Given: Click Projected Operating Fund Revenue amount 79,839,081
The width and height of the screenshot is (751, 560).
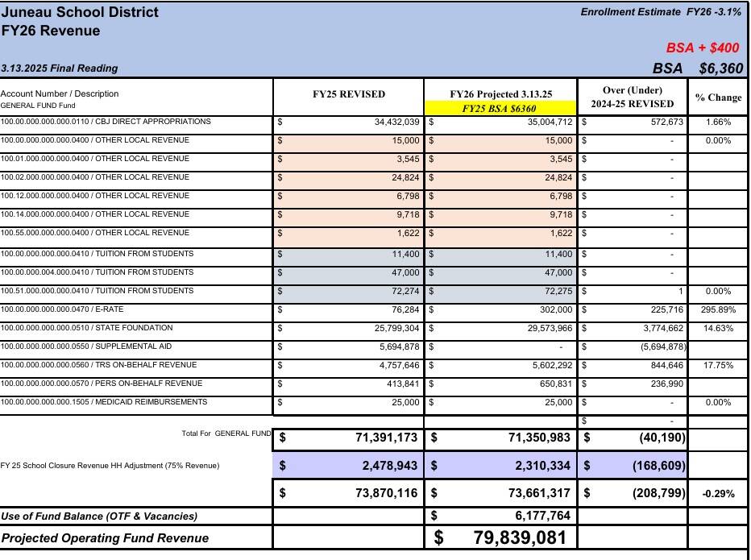Looking at the screenshot, I should click(x=520, y=538).
